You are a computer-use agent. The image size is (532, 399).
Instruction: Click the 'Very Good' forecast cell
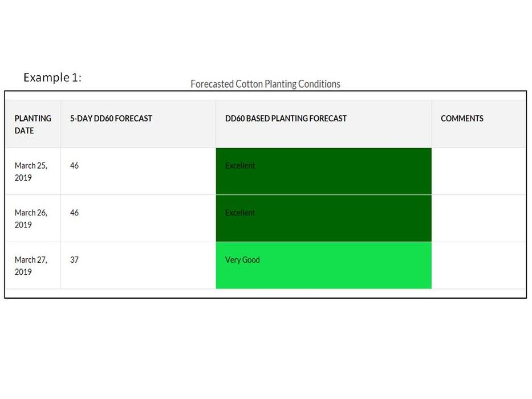pyautogui.click(x=324, y=266)
